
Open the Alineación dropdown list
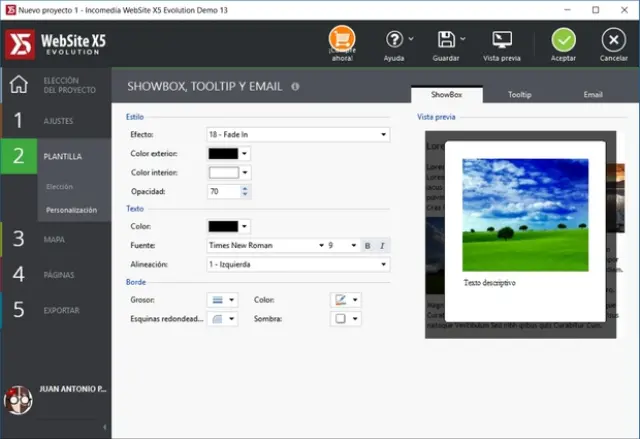point(298,264)
